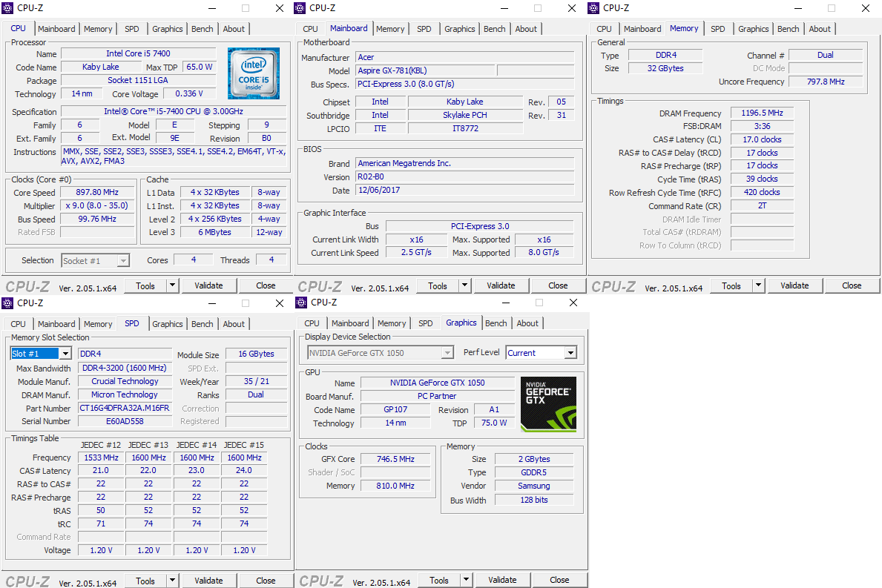Image resolution: width=882 pixels, height=588 pixels.
Task: Click the 12/06/2017 BIOS date field
Action: pos(464,190)
